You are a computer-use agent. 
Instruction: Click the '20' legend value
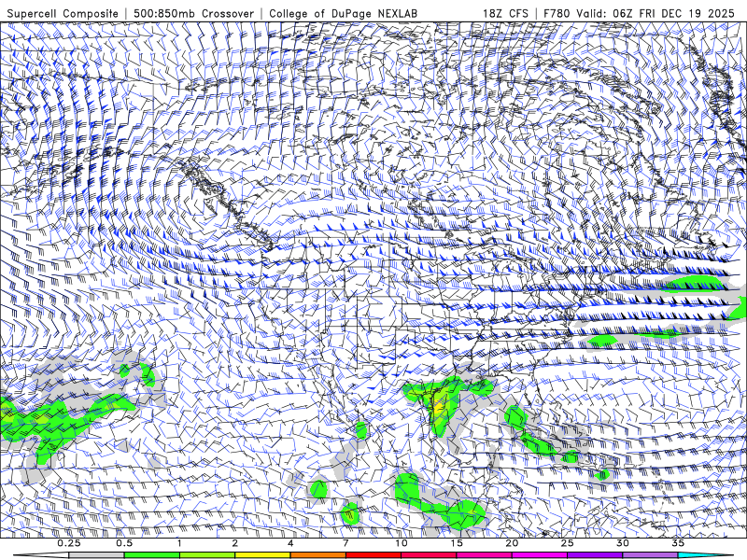pyautogui.click(x=512, y=543)
